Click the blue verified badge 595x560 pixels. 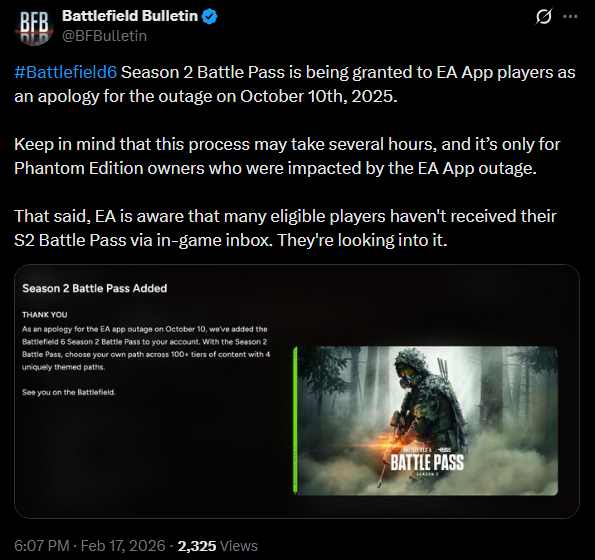pyautogui.click(x=209, y=16)
